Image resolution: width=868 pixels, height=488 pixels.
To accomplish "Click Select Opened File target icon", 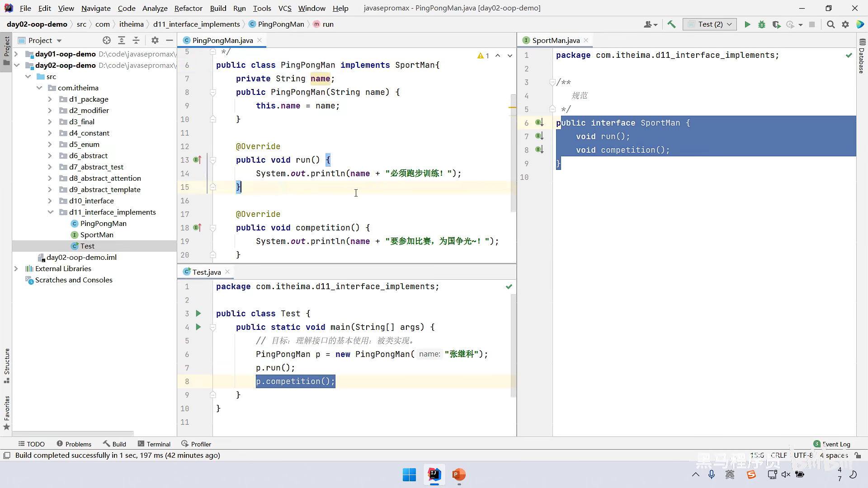I will coord(107,40).
